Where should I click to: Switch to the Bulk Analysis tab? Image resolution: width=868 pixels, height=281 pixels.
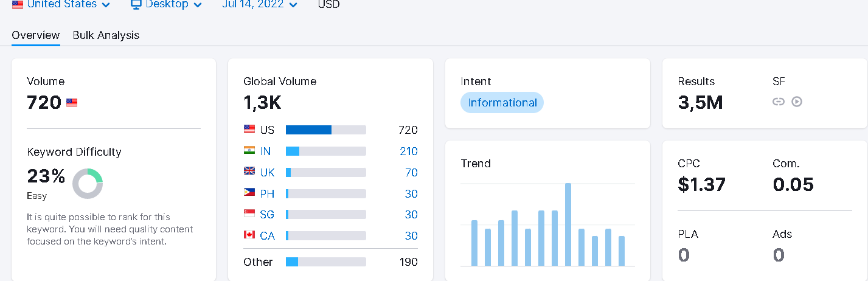pos(106,35)
